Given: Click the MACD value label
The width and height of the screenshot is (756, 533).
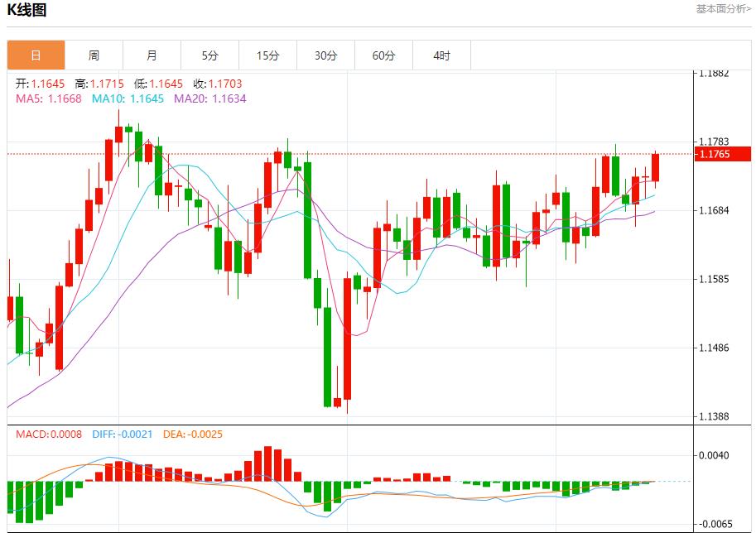Looking at the screenshot, I should coord(50,434).
